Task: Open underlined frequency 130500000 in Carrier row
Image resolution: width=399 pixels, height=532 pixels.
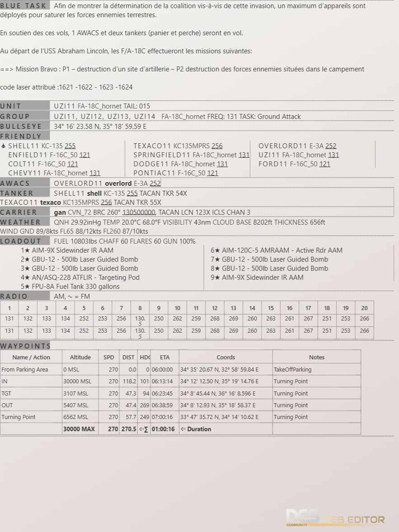Action: [139, 212]
